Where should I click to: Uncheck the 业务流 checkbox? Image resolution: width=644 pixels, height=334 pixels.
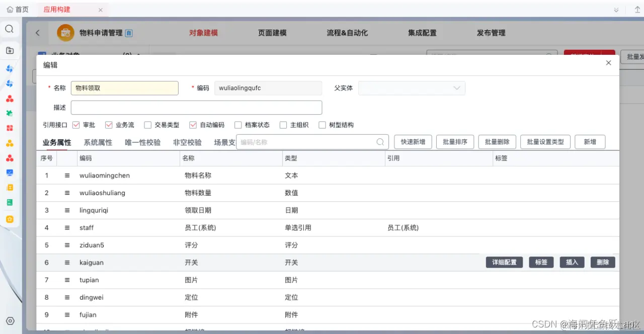pos(109,125)
